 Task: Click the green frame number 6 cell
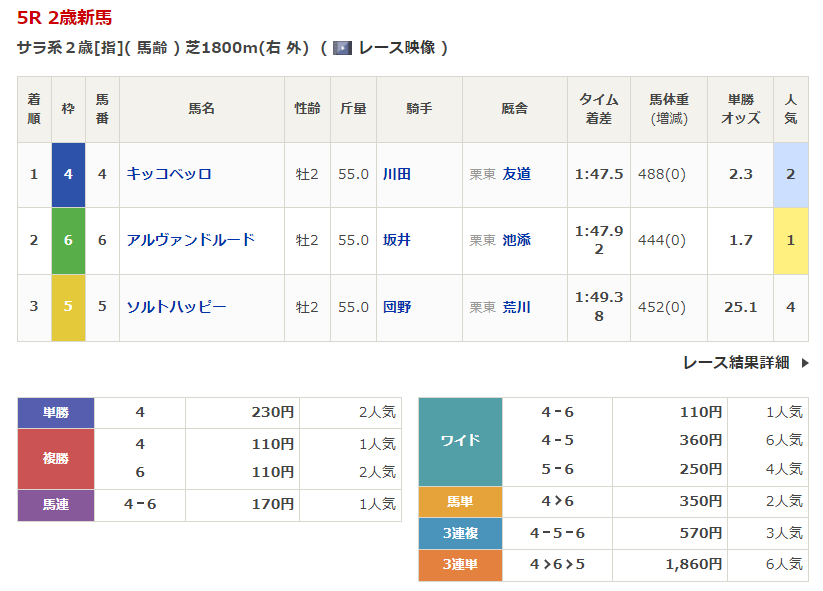(68, 240)
